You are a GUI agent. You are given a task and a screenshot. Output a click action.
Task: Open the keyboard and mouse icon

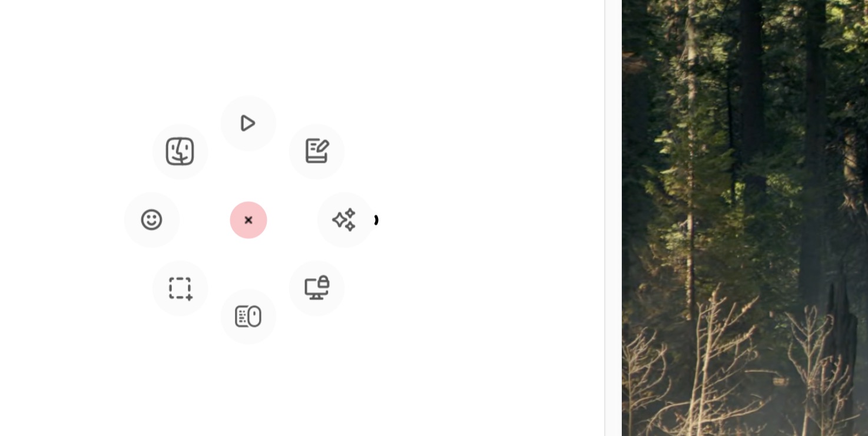(x=248, y=316)
